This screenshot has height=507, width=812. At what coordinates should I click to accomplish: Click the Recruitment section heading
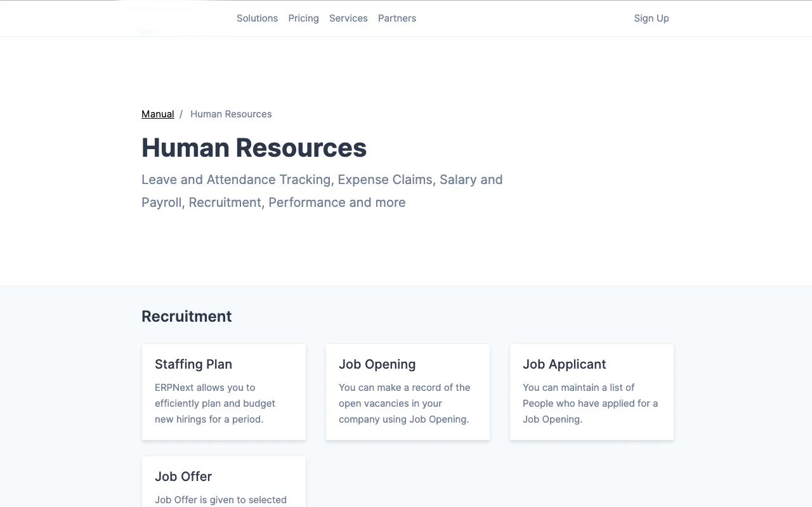pyautogui.click(x=187, y=316)
